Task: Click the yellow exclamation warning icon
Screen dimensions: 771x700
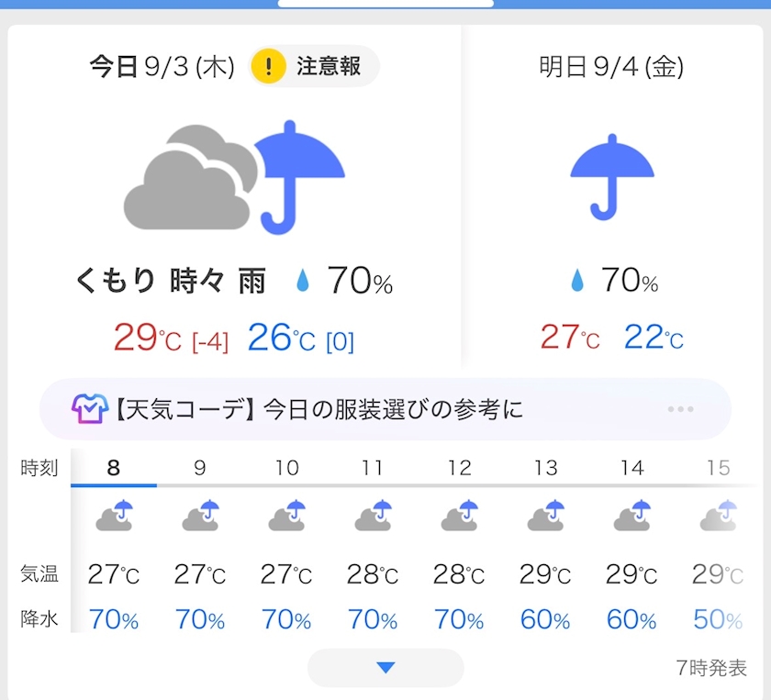Action: [x=268, y=66]
